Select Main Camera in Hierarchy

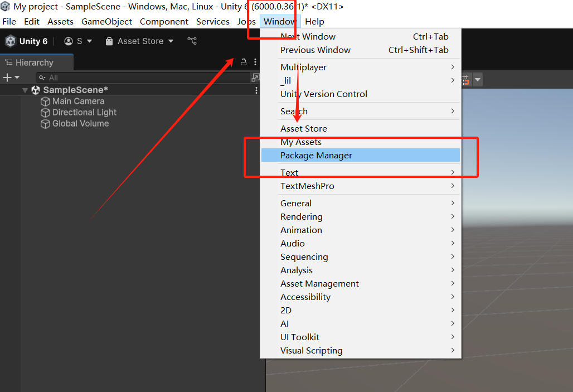[78, 101]
